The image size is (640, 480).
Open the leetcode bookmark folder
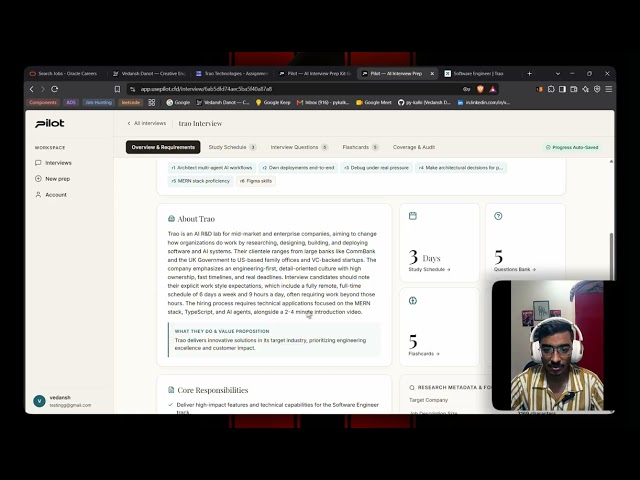(x=130, y=102)
